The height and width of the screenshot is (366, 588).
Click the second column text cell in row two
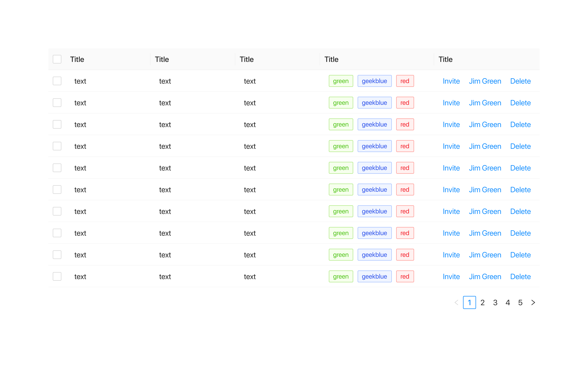pos(165,103)
